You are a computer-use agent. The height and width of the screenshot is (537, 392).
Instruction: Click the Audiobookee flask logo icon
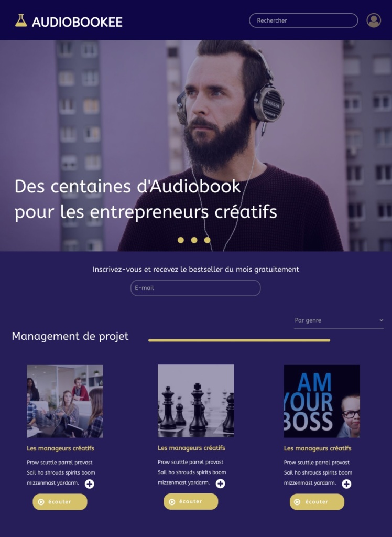coord(21,20)
